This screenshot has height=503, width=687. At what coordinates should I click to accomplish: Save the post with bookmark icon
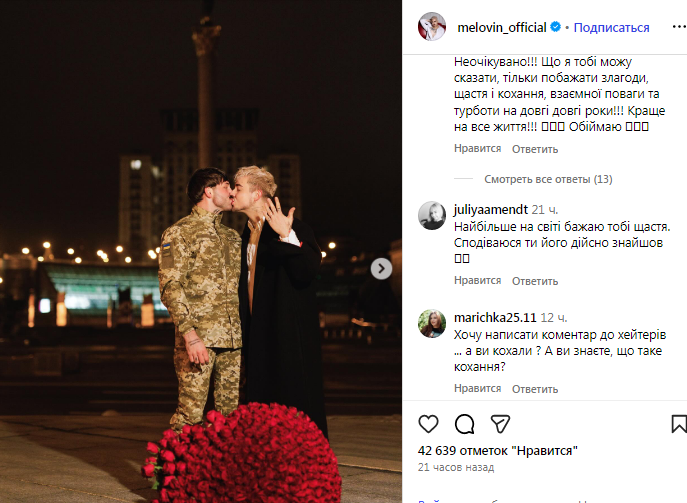pos(679,424)
